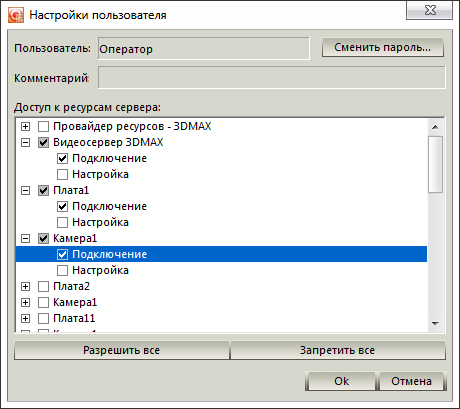Enable Настройка under Видеосервер 3DMAX

click(62, 174)
